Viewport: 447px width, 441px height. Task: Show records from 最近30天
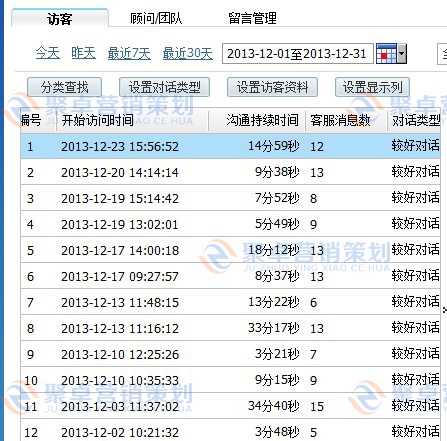(188, 53)
